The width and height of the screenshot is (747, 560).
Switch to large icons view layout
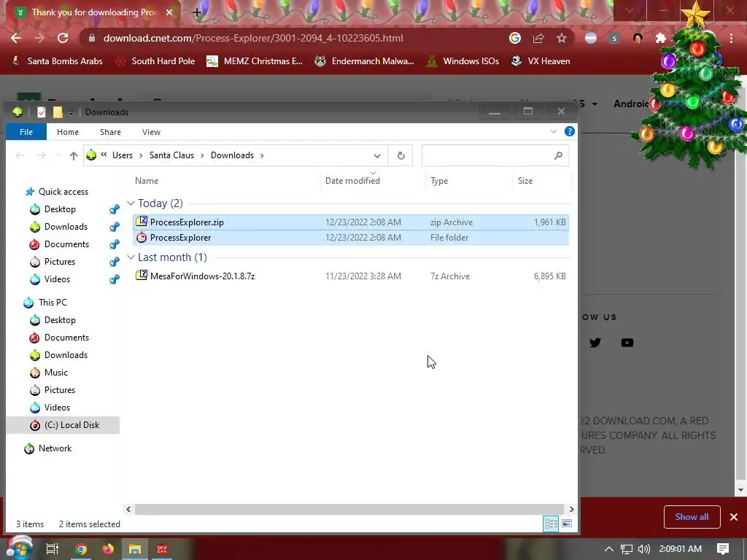(566, 524)
